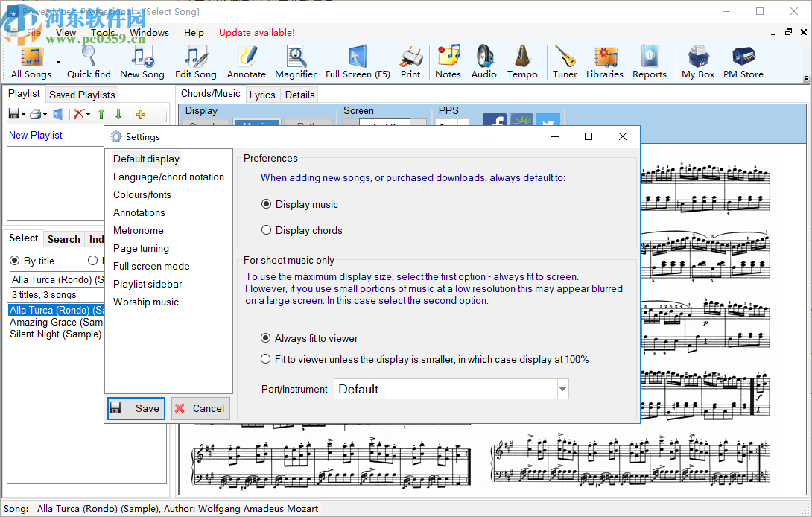The height and width of the screenshot is (517, 812).
Task: Click the red X remove icon
Action: pos(78,114)
